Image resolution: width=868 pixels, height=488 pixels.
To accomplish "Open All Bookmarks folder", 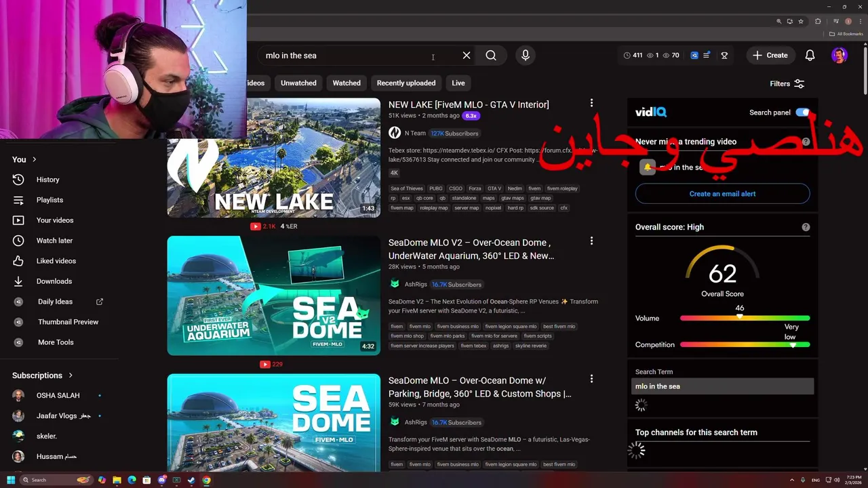I will click(846, 34).
